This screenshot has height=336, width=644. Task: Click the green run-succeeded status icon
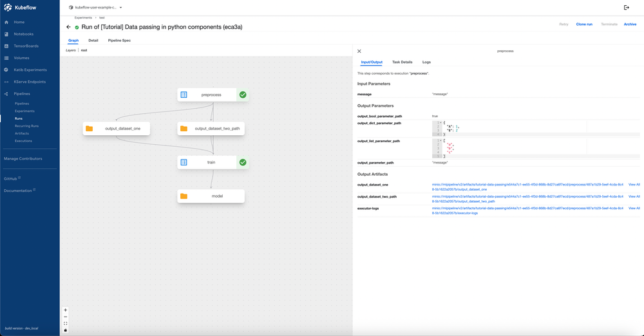[77, 28]
